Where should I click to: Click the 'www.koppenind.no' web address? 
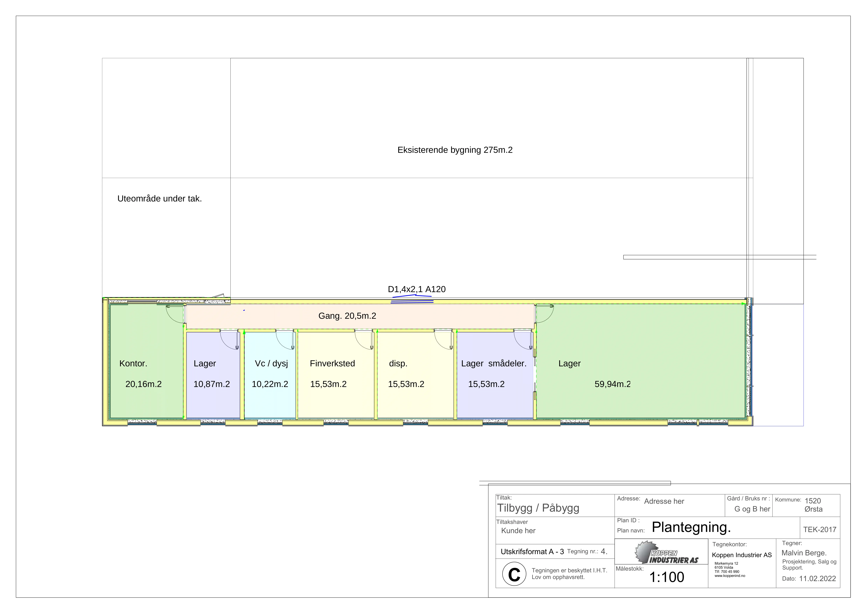pyautogui.click(x=730, y=576)
